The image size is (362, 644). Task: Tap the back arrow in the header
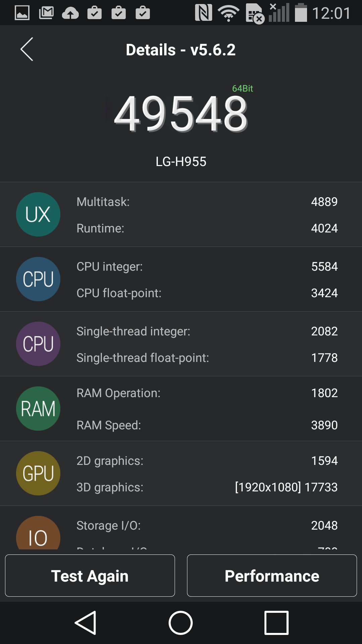[27, 49]
